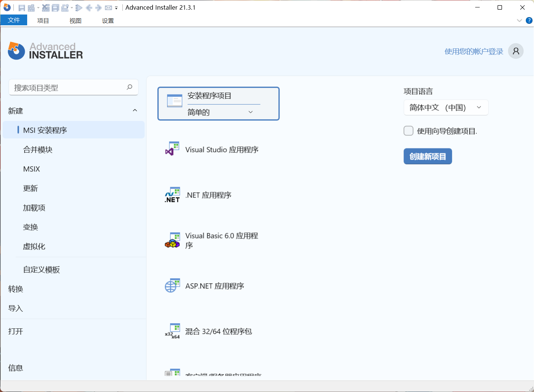This screenshot has width=534, height=392.
Task: Open the quick access toolbar customize arrow
Action: 116,8
